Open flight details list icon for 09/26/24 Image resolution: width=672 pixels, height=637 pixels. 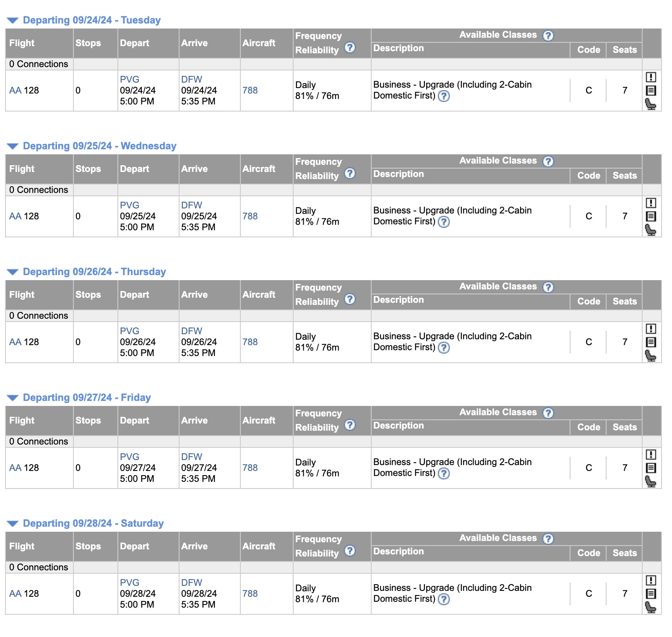[651, 342]
